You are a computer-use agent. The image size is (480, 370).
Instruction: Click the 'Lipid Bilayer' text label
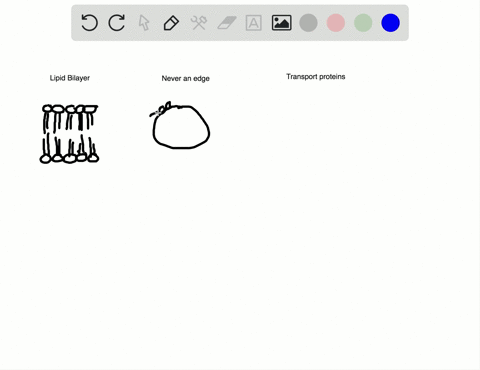pyautogui.click(x=70, y=78)
